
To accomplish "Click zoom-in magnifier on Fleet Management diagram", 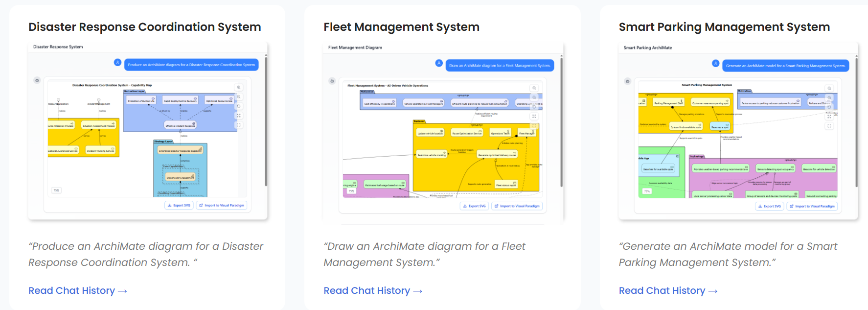I will 534,88.
